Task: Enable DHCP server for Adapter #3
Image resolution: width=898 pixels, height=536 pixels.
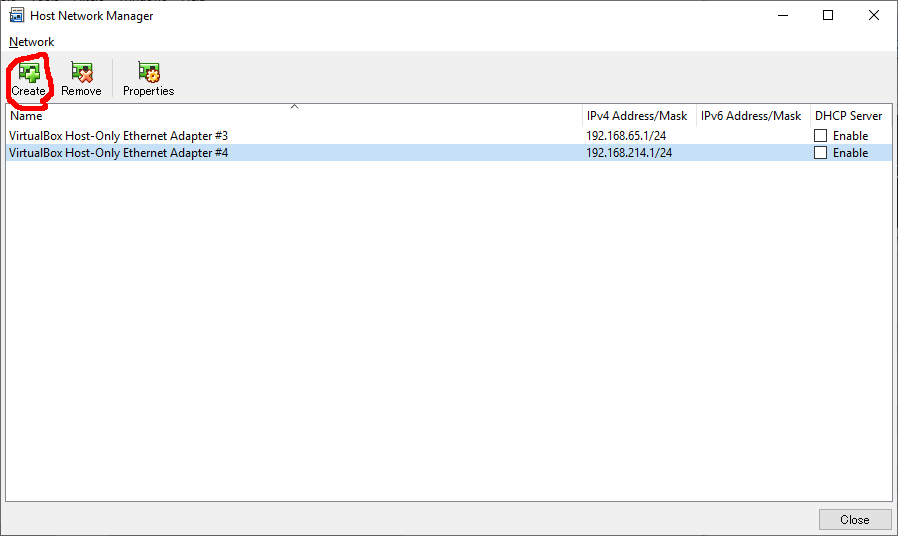Action: pos(821,136)
